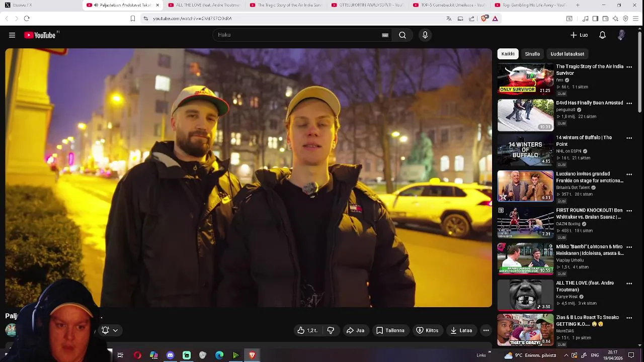Expand the subscription notification bell dropdown
The width and height of the screenshot is (644, 362).
pos(110,330)
